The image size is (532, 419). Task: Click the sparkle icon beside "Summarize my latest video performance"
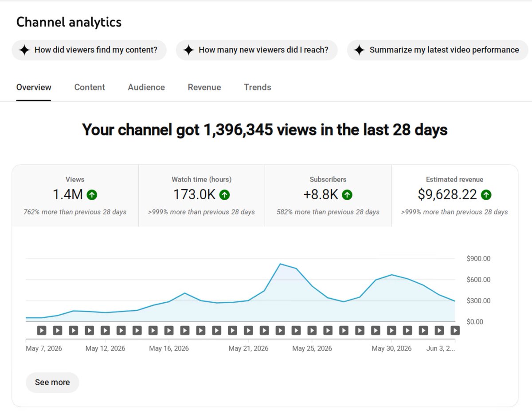360,50
